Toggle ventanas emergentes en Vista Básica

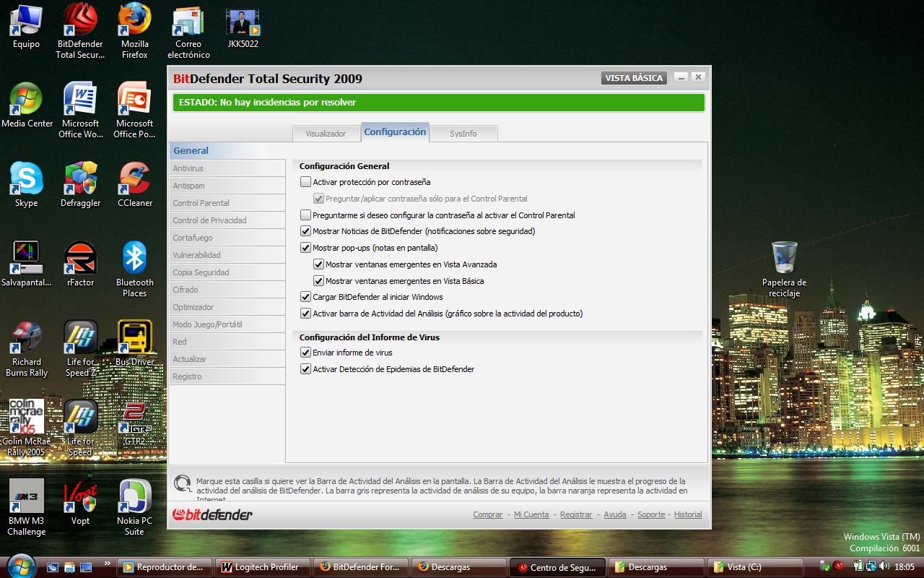[319, 281]
